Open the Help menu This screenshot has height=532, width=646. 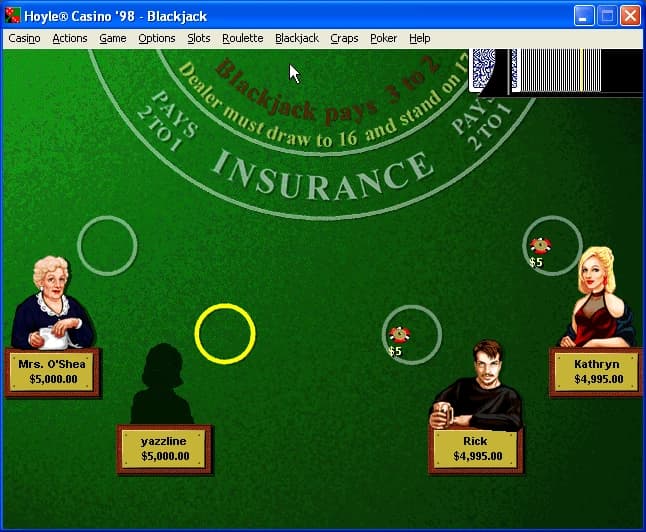pyautogui.click(x=419, y=38)
